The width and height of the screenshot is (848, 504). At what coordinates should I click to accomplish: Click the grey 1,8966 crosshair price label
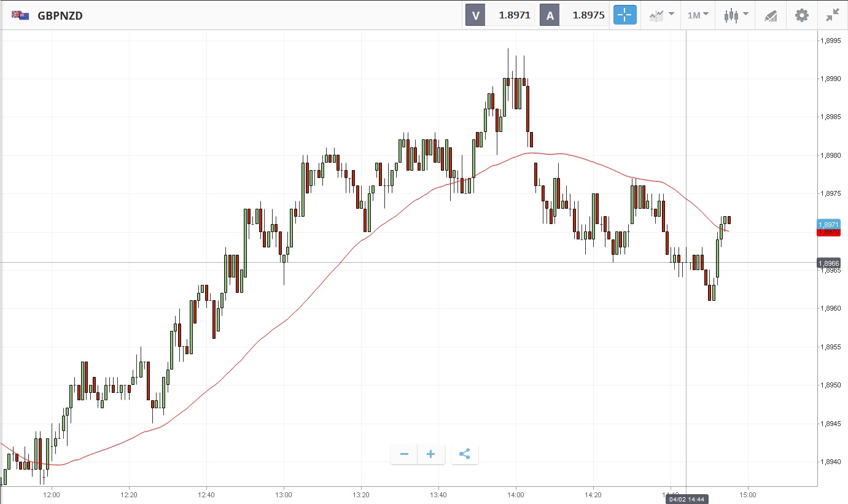[828, 263]
